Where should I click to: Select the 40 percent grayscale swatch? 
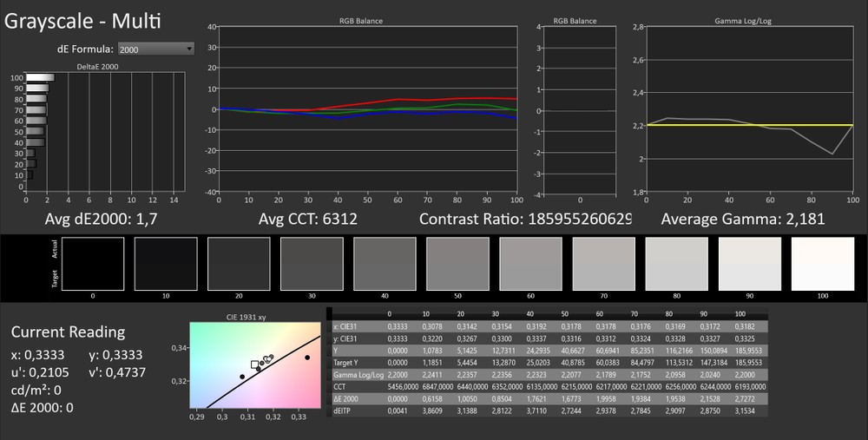coord(383,264)
